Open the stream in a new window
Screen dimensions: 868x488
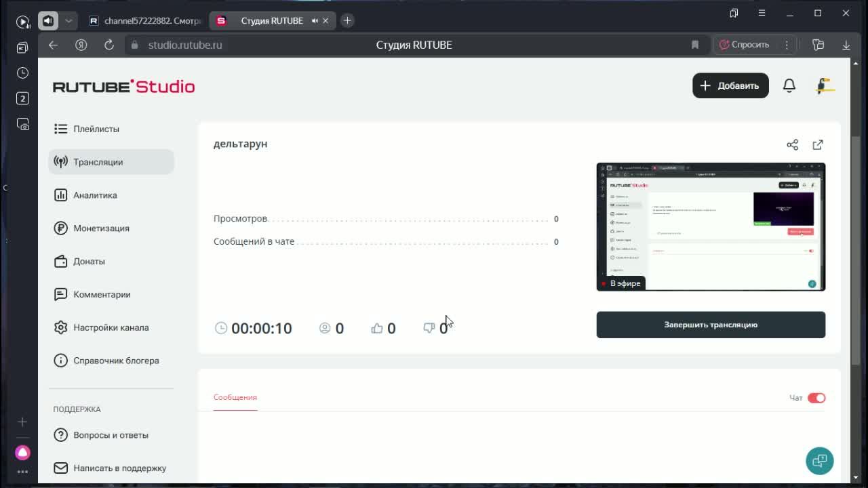click(818, 144)
